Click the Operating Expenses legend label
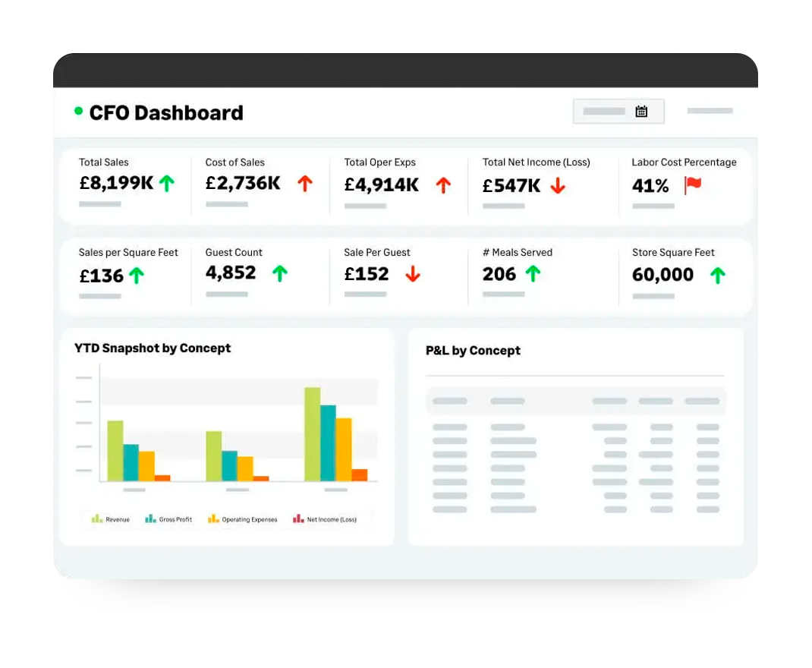 coord(250,519)
